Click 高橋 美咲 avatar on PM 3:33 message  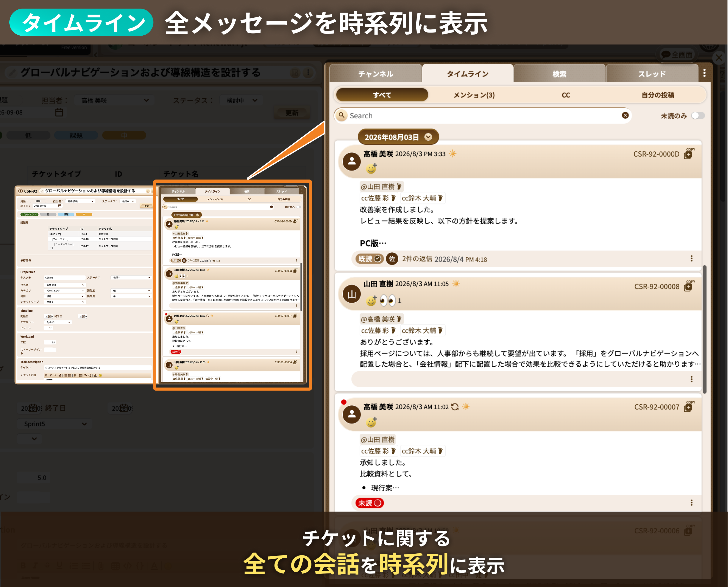click(x=352, y=161)
